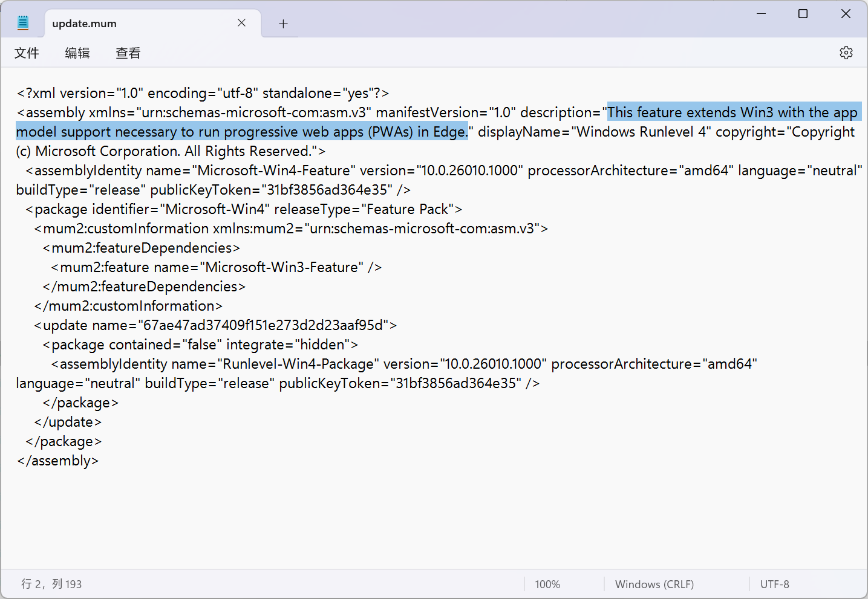Open the Notepad settings gear
The image size is (868, 599).
[846, 53]
